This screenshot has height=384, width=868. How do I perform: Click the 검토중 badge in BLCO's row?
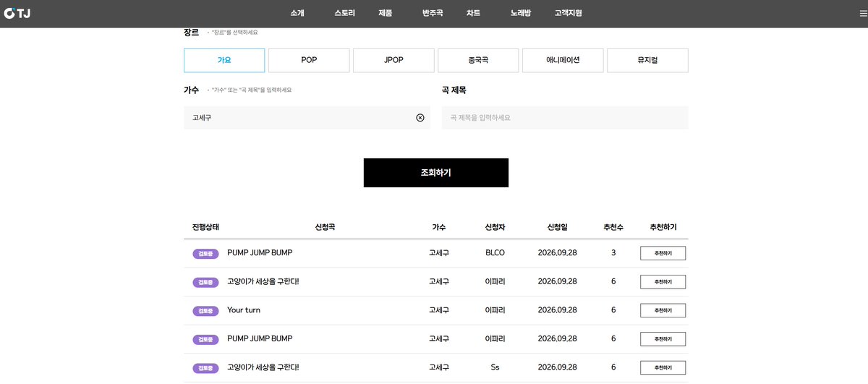pos(205,254)
